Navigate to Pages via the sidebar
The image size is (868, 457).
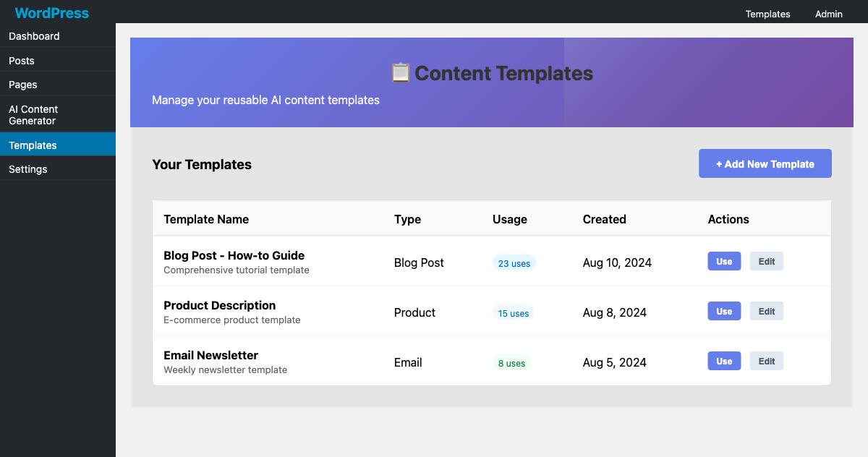point(22,85)
